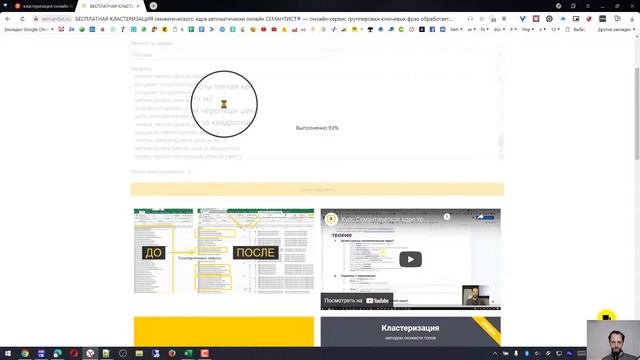The image size is (640, 360).
Task: Open the 'Курс Семантическое ядро' video title
Action: coord(383,219)
